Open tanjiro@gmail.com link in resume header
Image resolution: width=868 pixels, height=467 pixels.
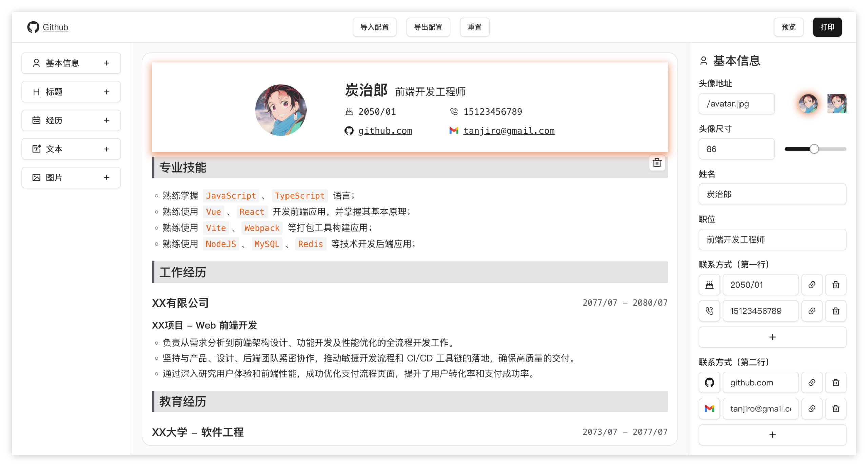509,131
